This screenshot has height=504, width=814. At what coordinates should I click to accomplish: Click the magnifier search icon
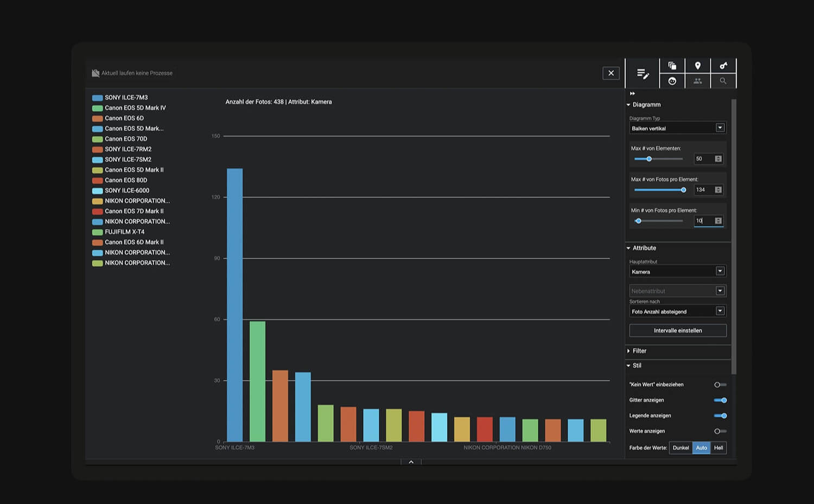click(x=723, y=81)
